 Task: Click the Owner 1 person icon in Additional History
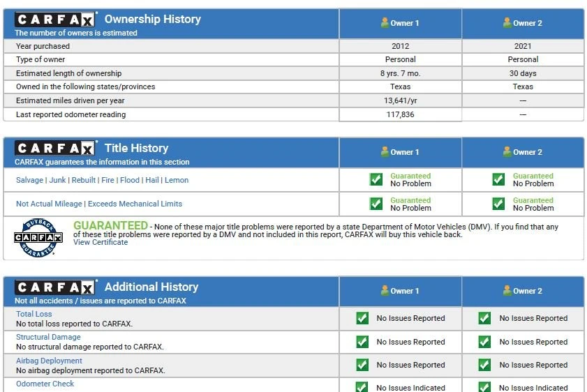tap(385, 290)
